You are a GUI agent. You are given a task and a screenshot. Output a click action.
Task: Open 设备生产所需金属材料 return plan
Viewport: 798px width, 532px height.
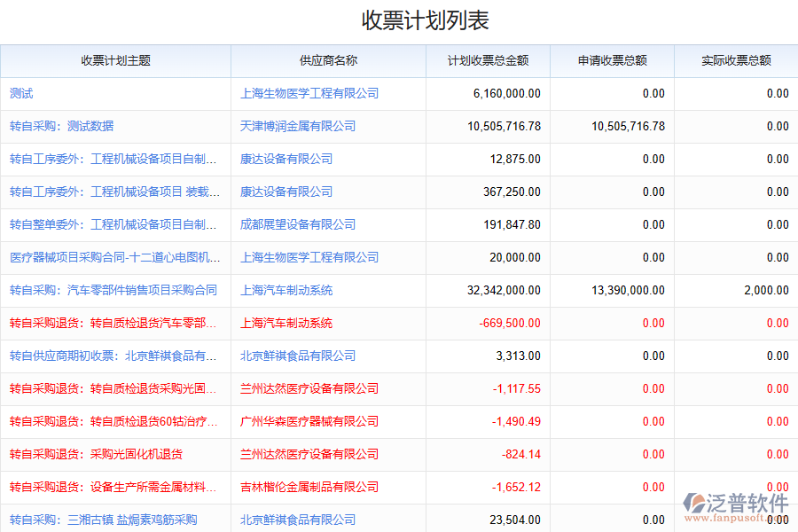[113, 487]
